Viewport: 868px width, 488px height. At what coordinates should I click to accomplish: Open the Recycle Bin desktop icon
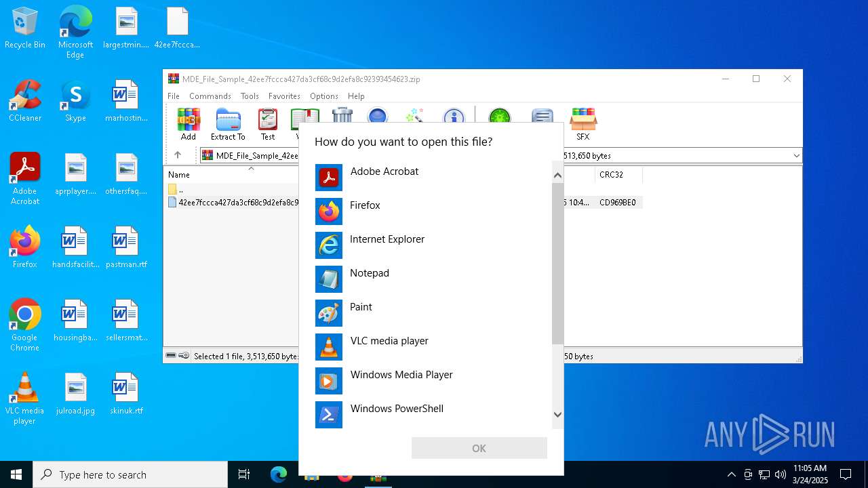(25, 28)
